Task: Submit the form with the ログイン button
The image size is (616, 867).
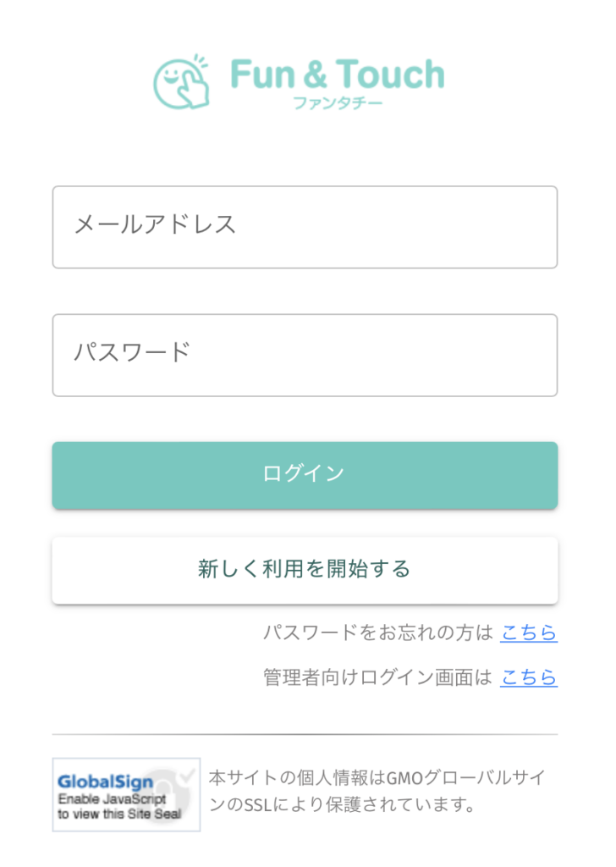Action: click(305, 475)
